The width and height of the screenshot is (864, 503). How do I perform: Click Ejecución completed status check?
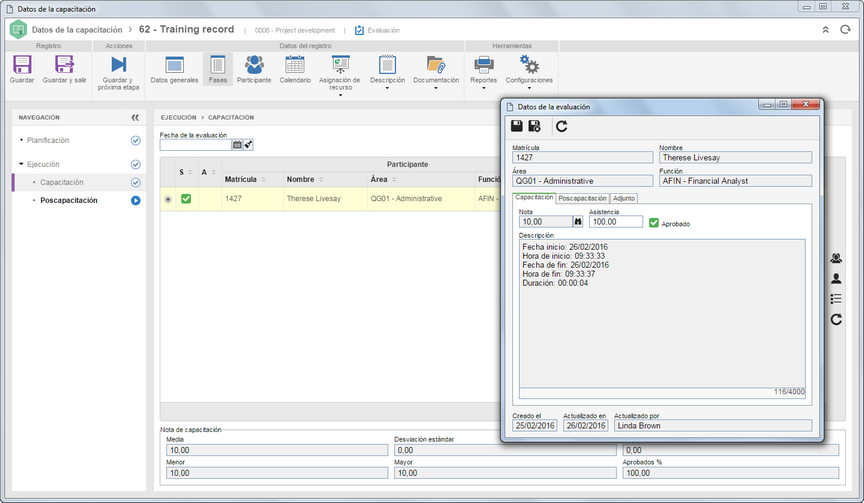136,164
